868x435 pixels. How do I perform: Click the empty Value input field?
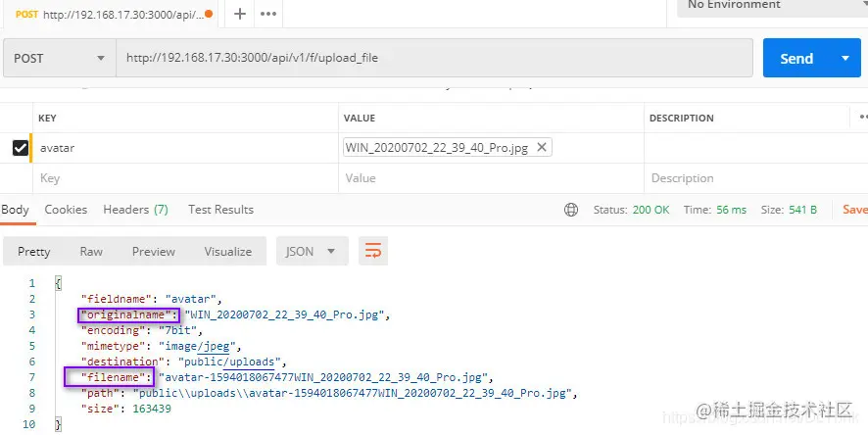(x=491, y=178)
